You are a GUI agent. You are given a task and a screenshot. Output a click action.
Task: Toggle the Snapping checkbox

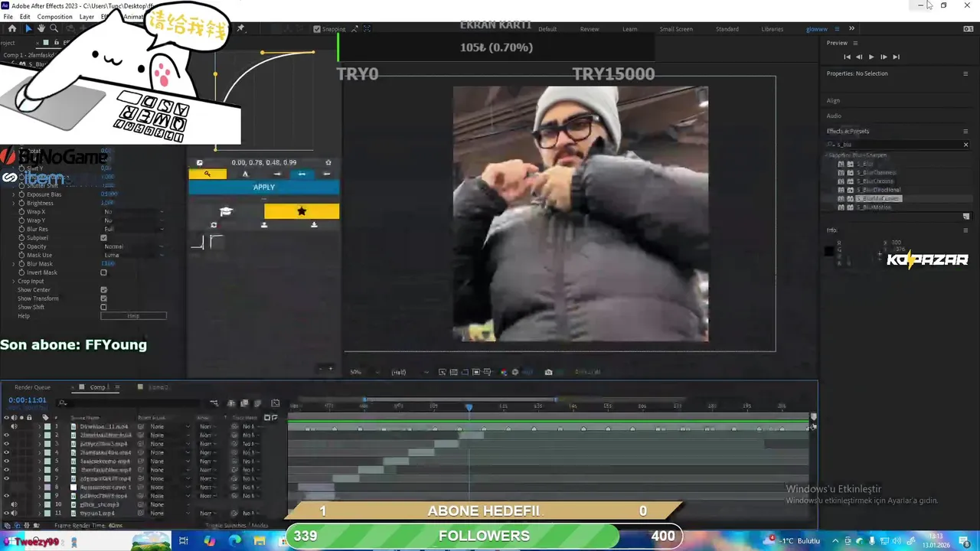317,29
